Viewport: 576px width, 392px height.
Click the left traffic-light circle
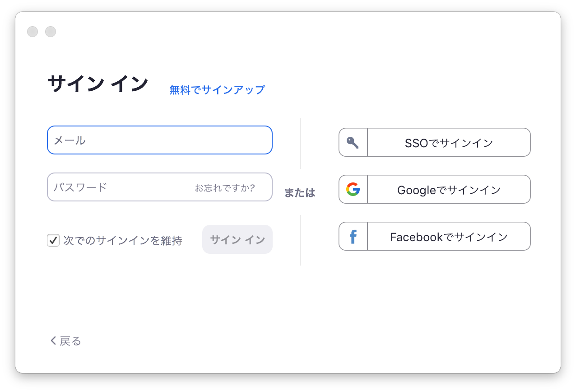32,32
